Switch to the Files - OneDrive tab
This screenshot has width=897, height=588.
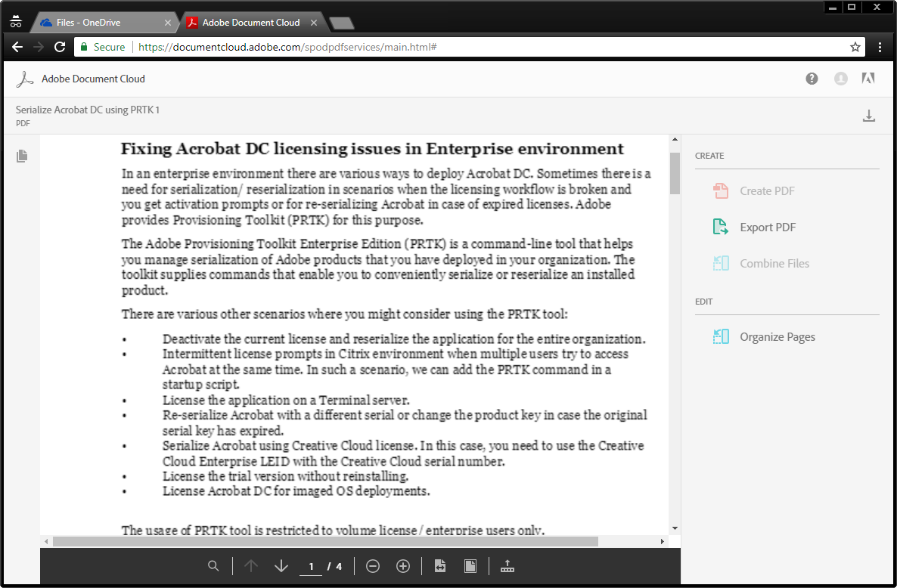pyautogui.click(x=103, y=22)
